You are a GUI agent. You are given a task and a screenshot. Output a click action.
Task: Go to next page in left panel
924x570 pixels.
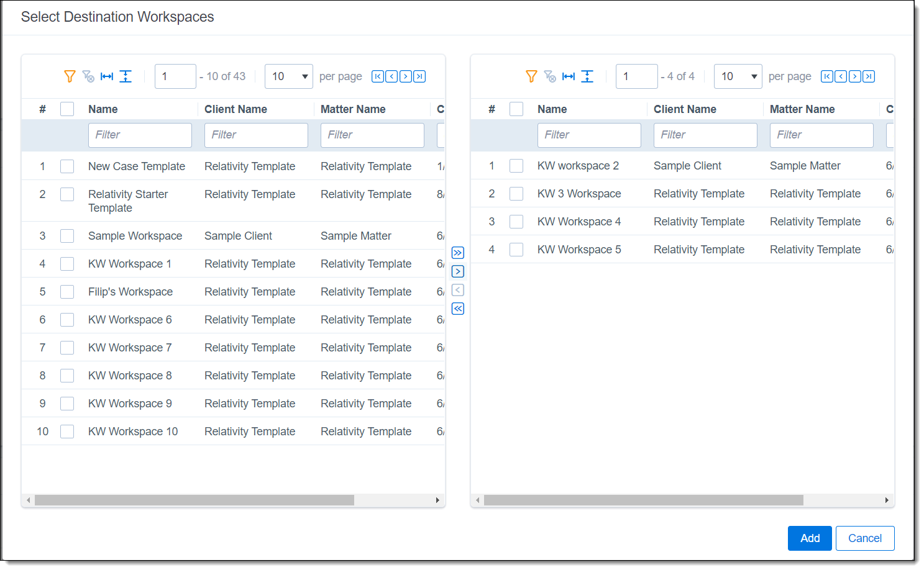tap(406, 76)
